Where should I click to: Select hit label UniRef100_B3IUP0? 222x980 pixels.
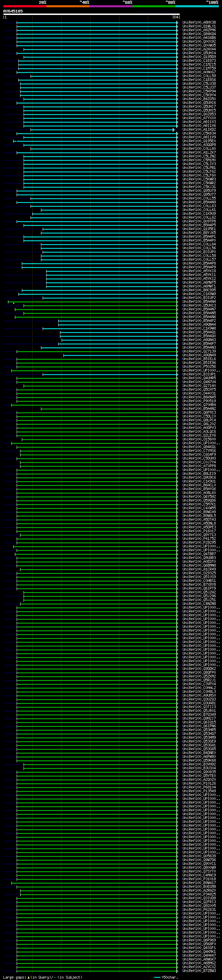(x=199, y=252)
